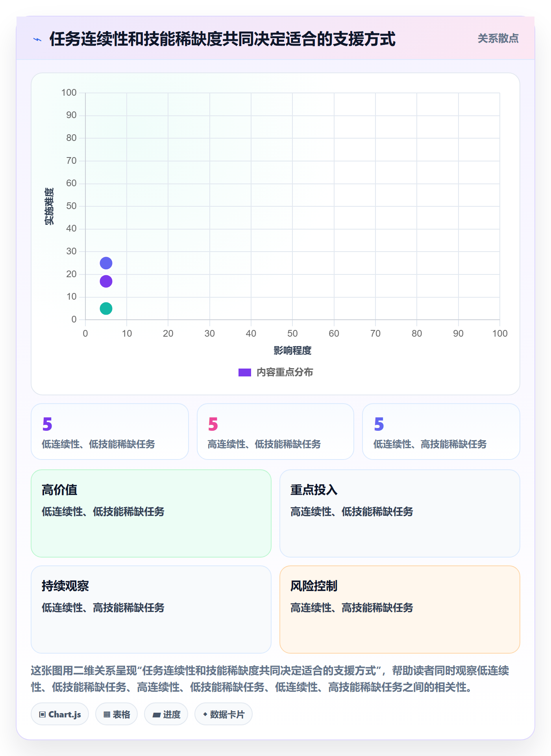551x756 pixels.
Task: Click the 表格 tag
Action: tap(116, 714)
